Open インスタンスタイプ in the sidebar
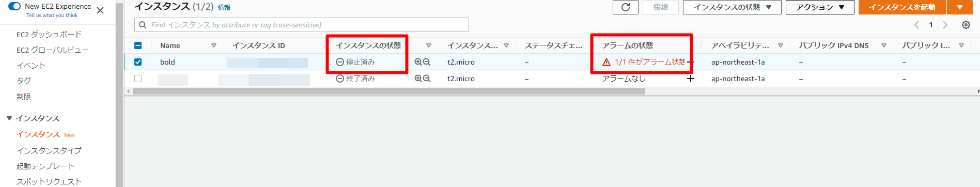The image size is (980, 187). [49, 151]
